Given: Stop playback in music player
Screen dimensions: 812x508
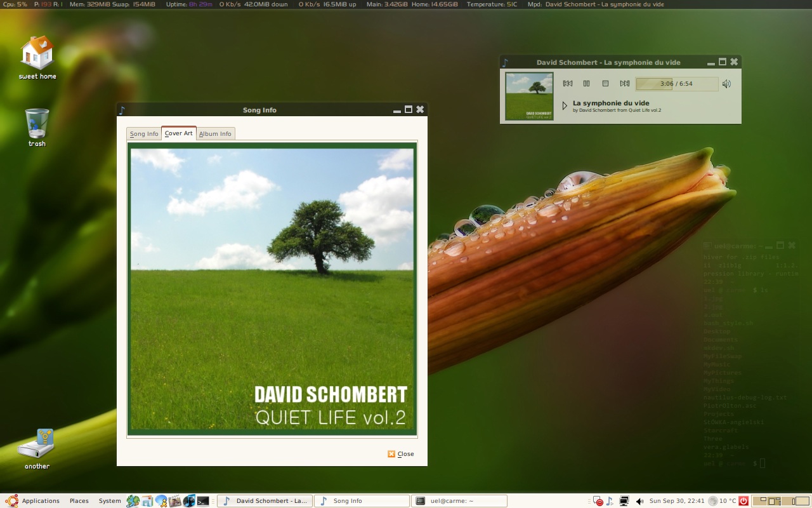Looking at the screenshot, I should [x=605, y=84].
